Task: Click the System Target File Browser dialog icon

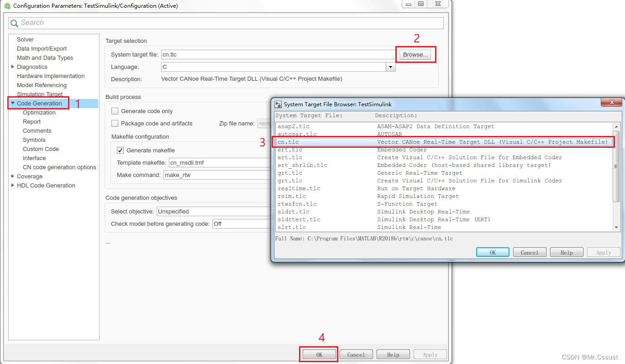Action: click(x=277, y=104)
